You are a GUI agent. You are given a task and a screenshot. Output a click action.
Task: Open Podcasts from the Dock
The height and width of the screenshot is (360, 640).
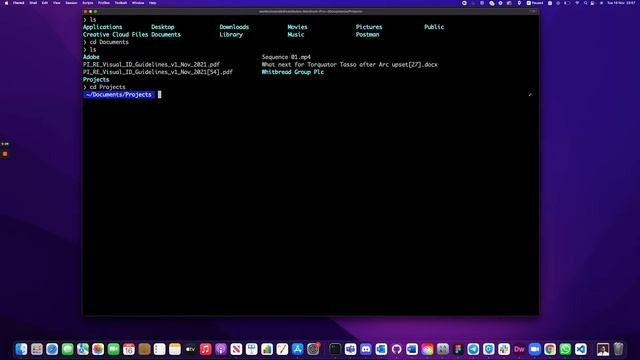click(221, 349)
